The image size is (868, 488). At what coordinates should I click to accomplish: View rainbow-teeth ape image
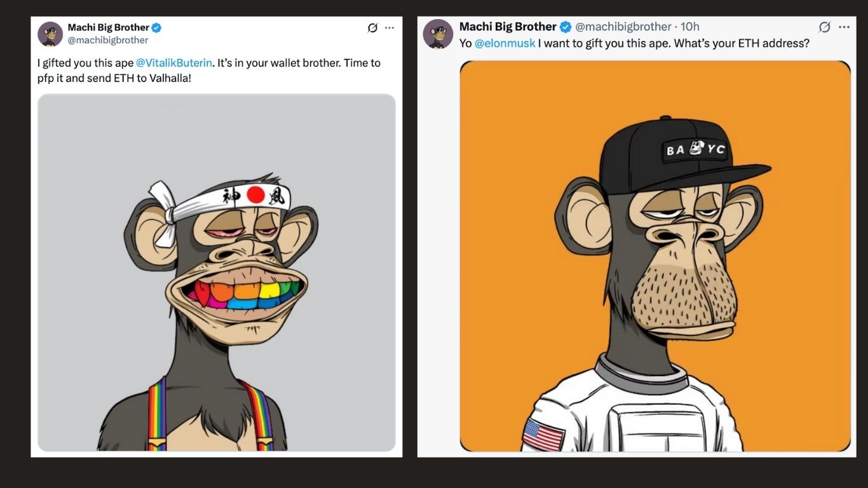[217, 273]
